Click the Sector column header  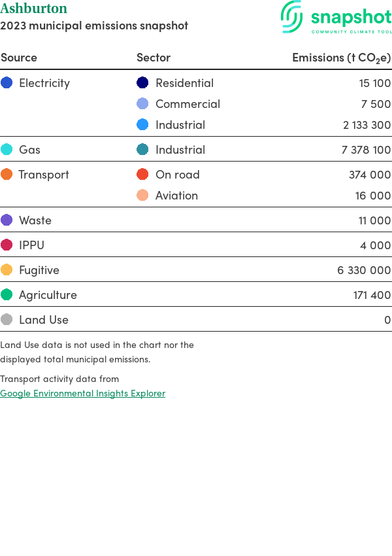pyautogui.click(x=154, y=58)
